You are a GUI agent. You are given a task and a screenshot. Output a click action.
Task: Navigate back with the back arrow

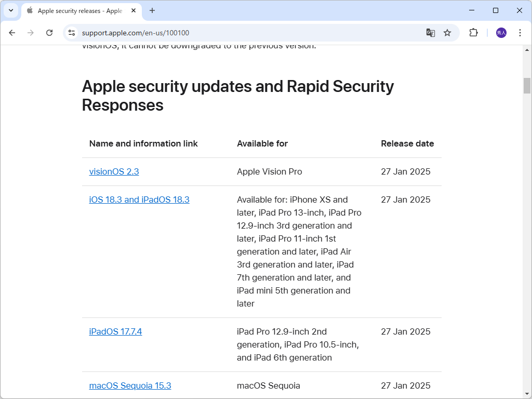pyautogui.click(x=12, y=32)
